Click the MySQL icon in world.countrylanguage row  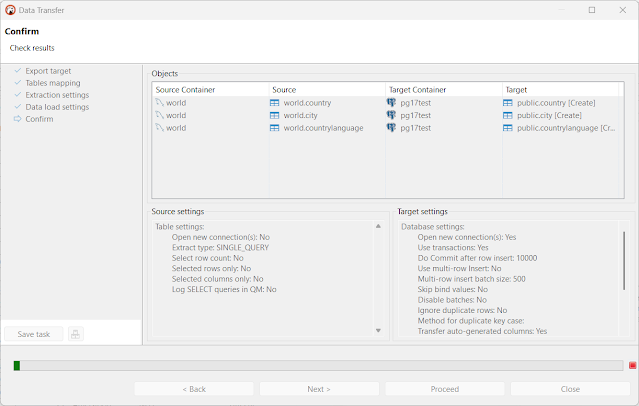pyautogui.click(x=159, y=128)
